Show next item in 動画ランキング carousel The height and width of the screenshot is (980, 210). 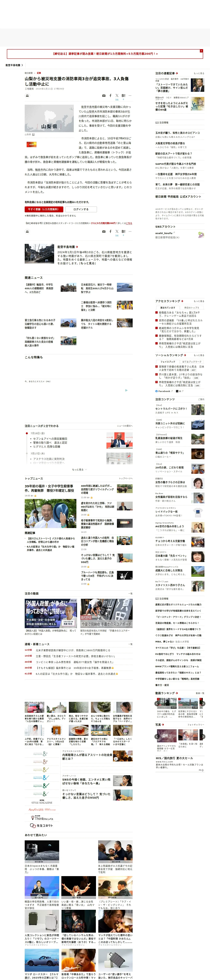point(203,704)
